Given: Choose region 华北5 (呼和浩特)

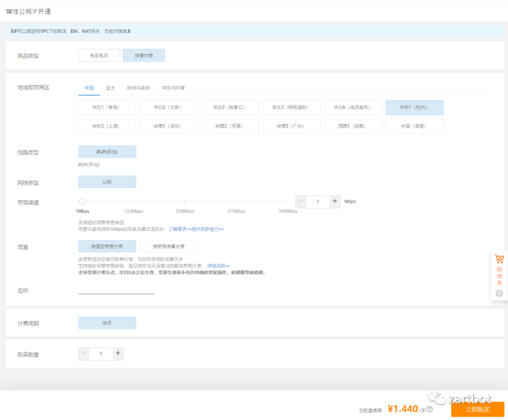Looking at the screenshot, I should pos(292,108).
